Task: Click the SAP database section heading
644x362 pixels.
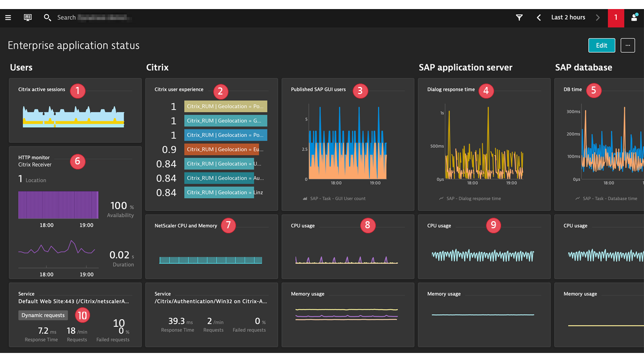Action: 584,67
